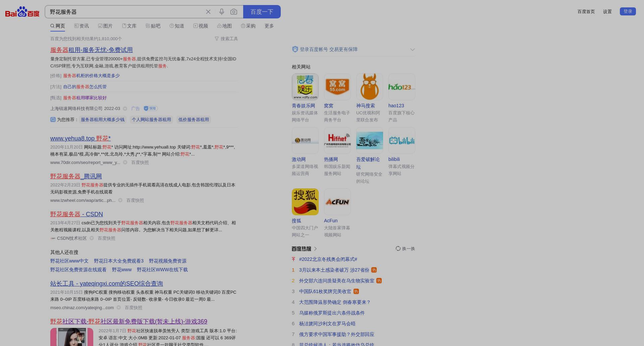644x346 pixels.
Task: Select 个人网站服务器租用 suggestion
Action: coord(151,120)
